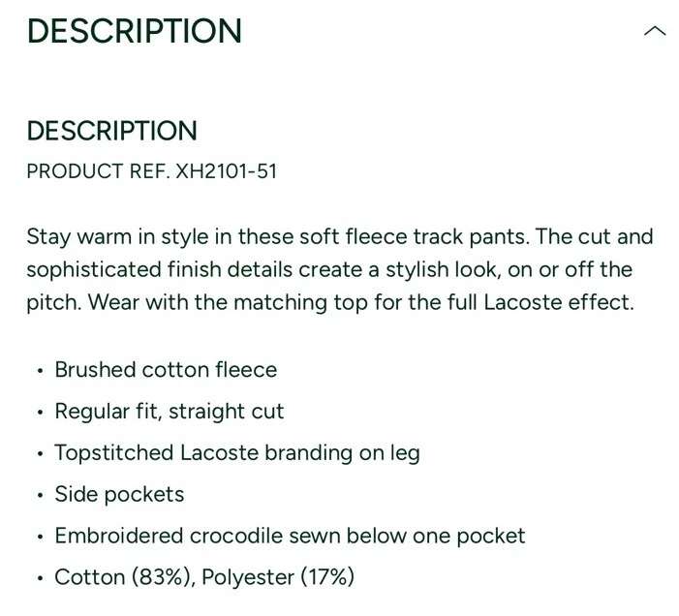This screenshot has height=616, width=679.
Task: Collapse the Description section with the chevron
Action: click(x=655, y=31)
